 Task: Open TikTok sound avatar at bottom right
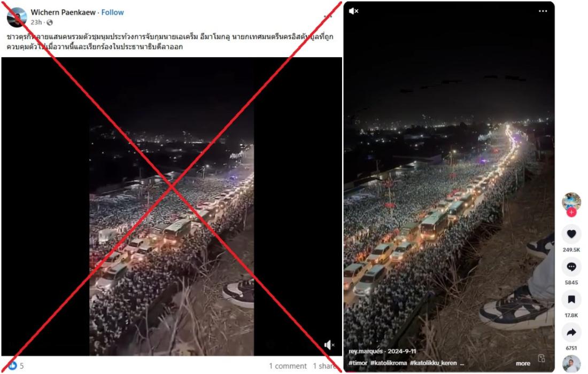pos(571,364)
